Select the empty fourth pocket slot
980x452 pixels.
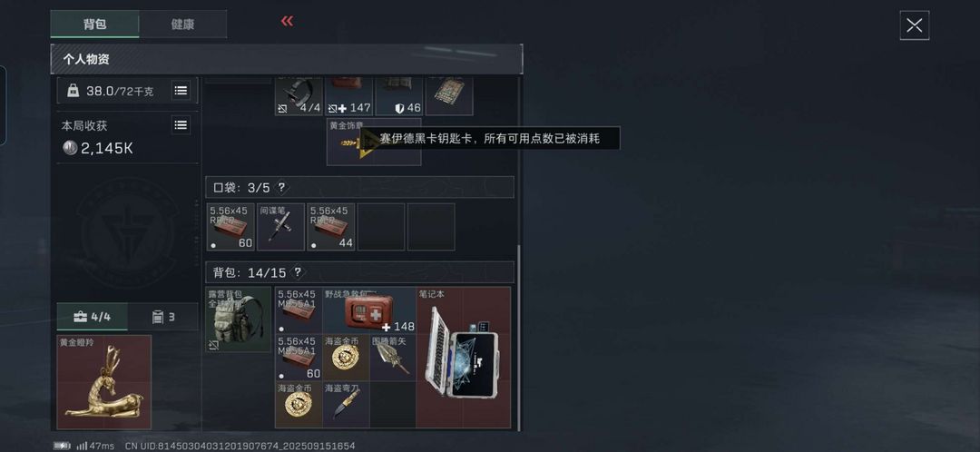click(381, 227)
